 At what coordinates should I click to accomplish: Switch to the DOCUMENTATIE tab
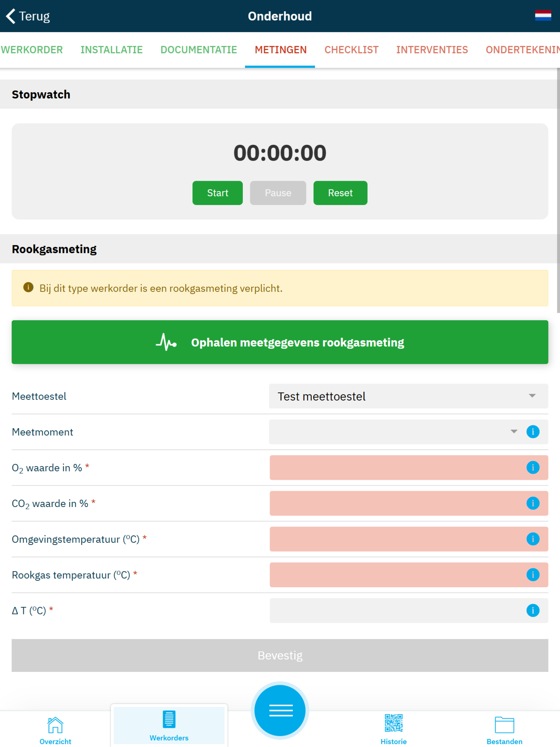199,50
